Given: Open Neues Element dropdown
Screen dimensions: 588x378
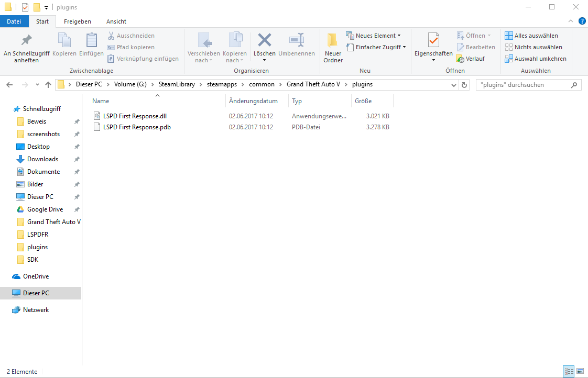Looking at the screenshot, I should [x=373, y=36].
